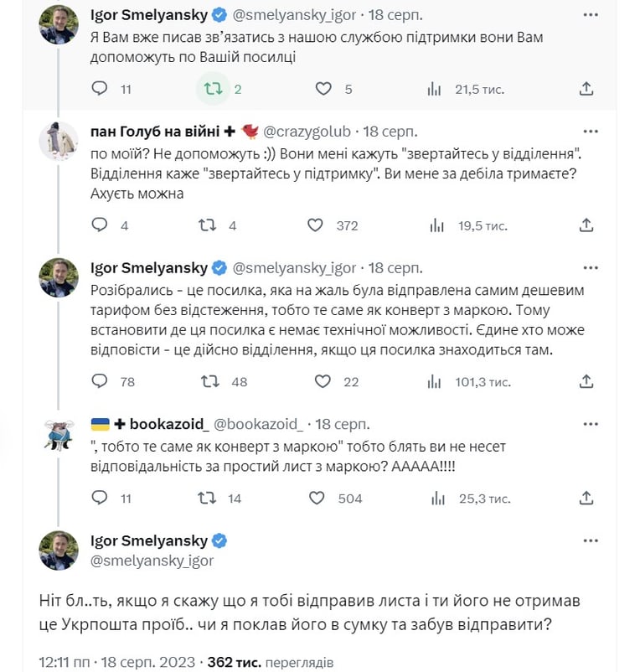The width and height of the screenshot is (640, 672).
Task: Open more menu on the main tweet
Action: (x=591, y=540)
